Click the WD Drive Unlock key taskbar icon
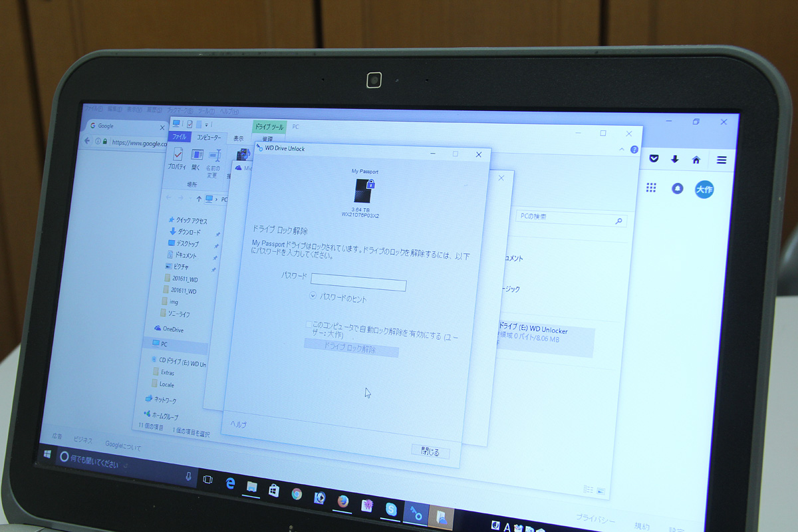798x532 pixels. tap(416, 513)
